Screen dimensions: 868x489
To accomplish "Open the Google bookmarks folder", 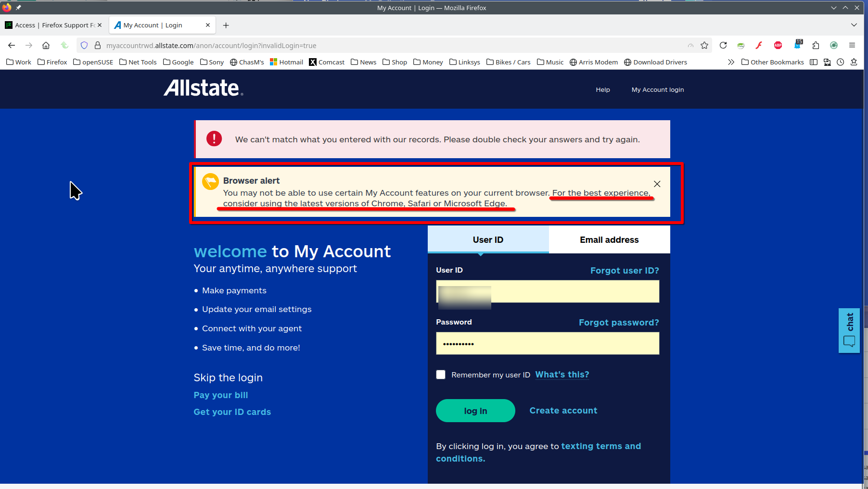I will [179, 62].
